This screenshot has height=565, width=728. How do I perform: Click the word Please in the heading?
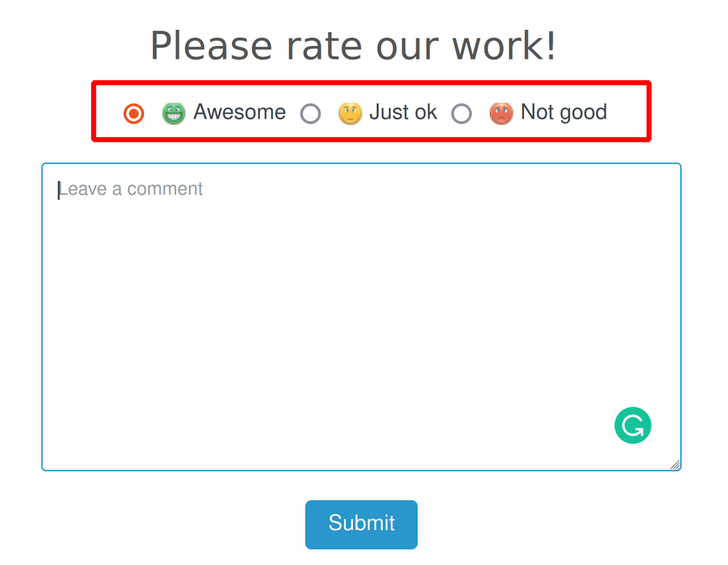pos(210,46)
